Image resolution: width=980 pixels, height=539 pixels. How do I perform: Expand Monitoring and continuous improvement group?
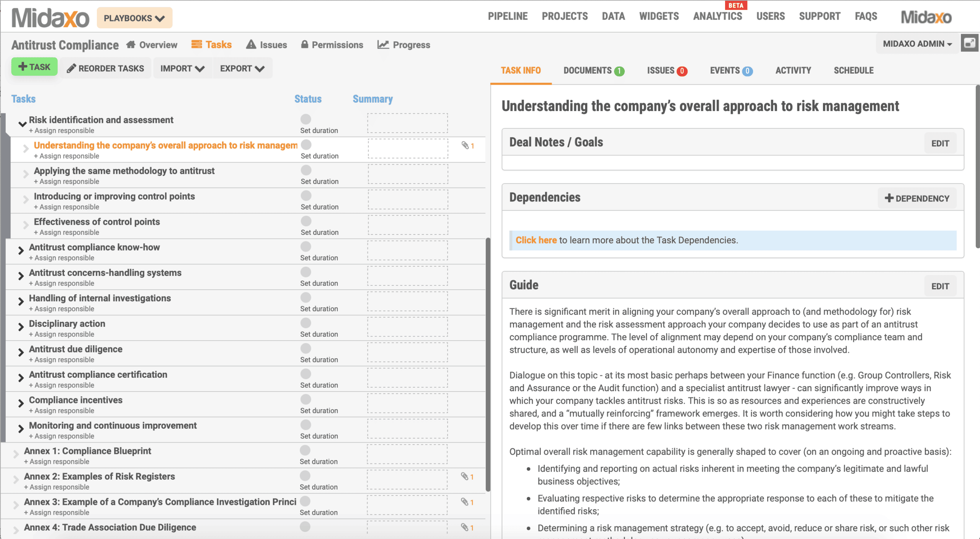click(x=21, y=429)
